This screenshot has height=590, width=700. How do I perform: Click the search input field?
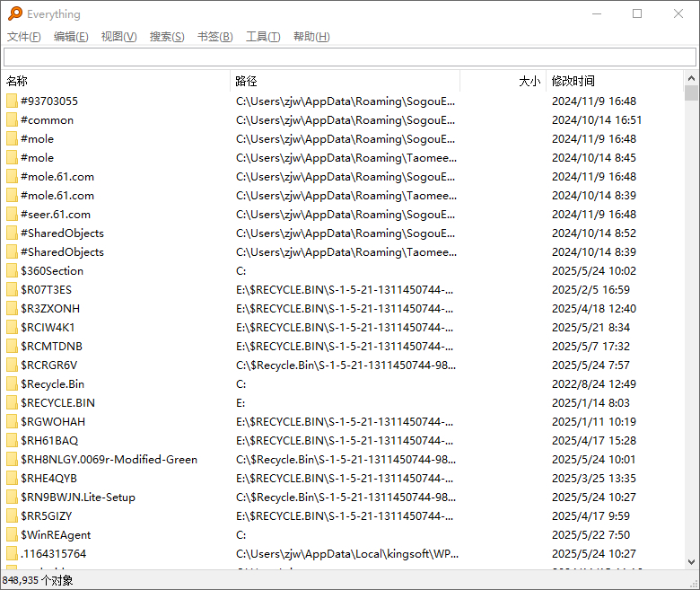coord(349,57)
